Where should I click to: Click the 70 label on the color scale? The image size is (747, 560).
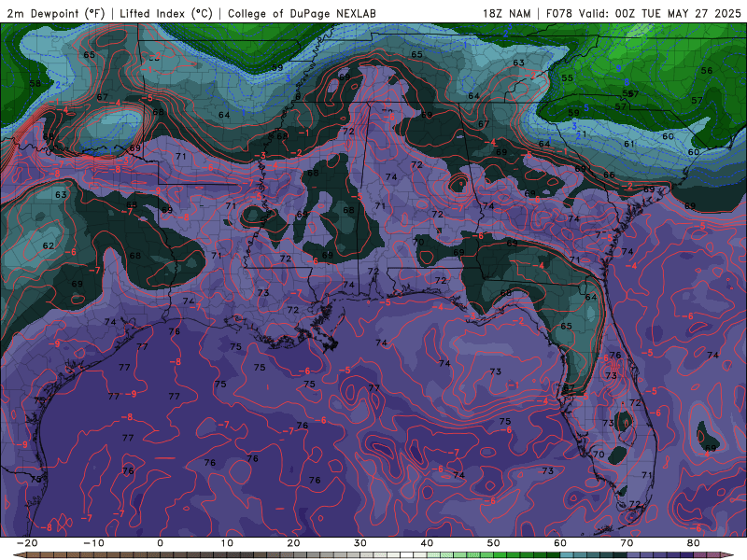tap(627, 543)
